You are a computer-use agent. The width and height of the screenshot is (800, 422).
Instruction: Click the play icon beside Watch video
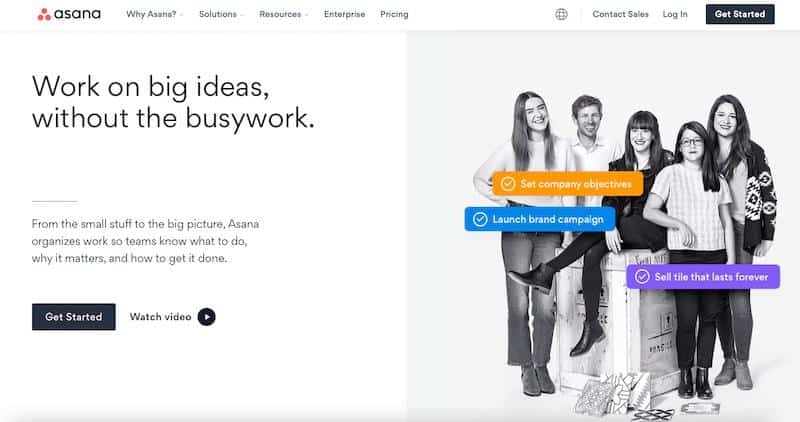(207, 317)
